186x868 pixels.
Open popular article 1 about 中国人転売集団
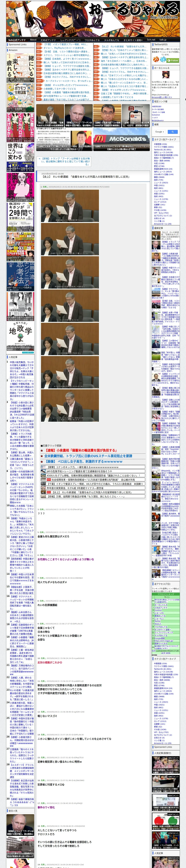(x=22, y=370)
